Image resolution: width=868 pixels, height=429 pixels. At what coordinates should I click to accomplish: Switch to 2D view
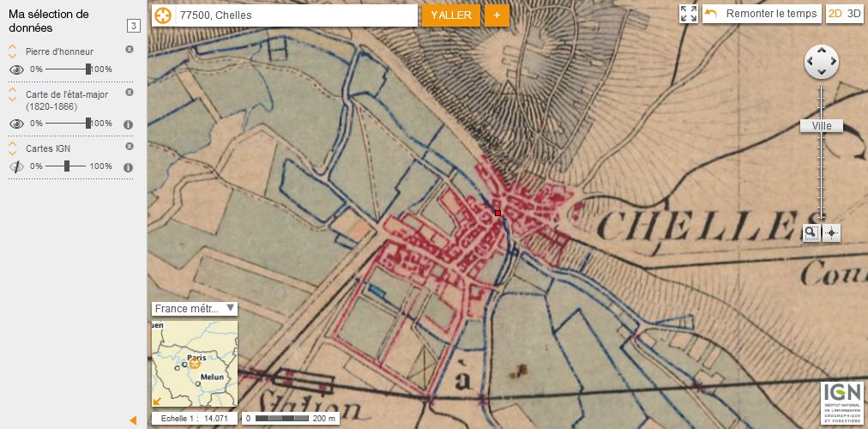click(x=835, y=14)
